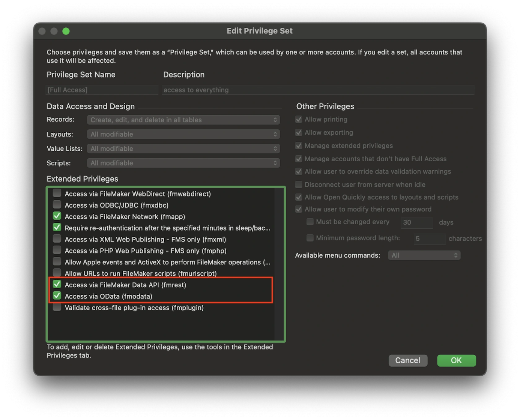520x420 pixels.
Task: Click the Privilege Set Name field
Action: [x=102, y=90]
